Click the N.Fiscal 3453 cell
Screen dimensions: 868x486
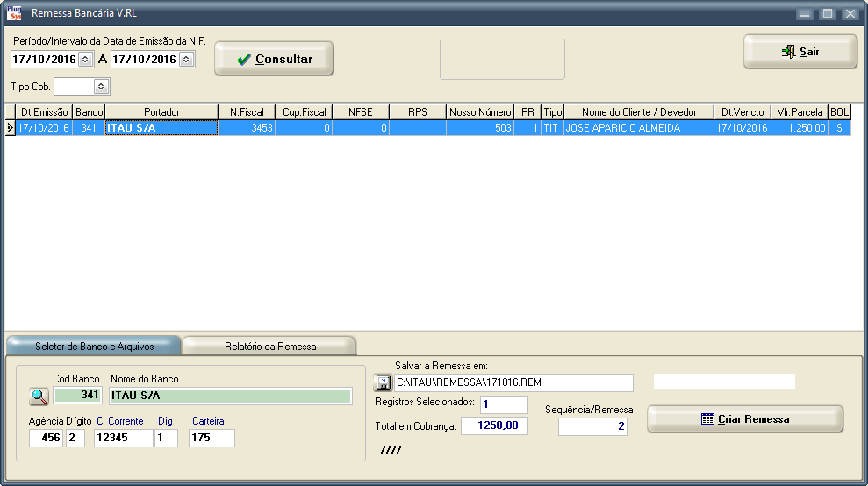coord(247,128)
